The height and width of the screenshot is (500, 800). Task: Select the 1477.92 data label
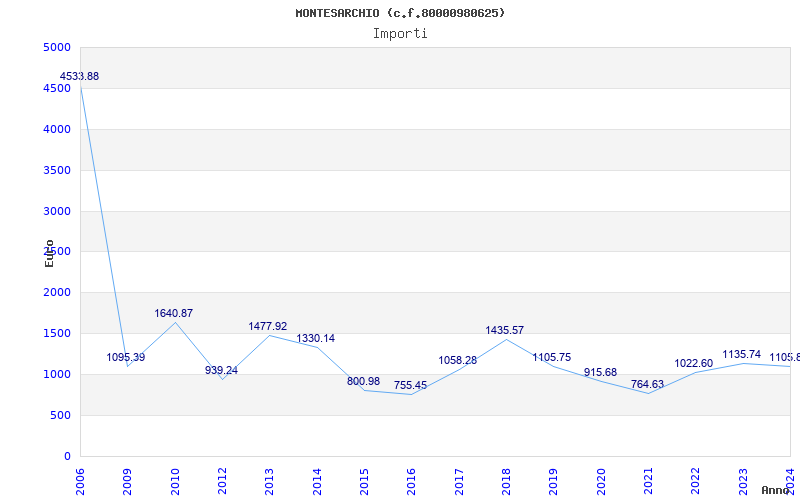[x=268, y=327]
